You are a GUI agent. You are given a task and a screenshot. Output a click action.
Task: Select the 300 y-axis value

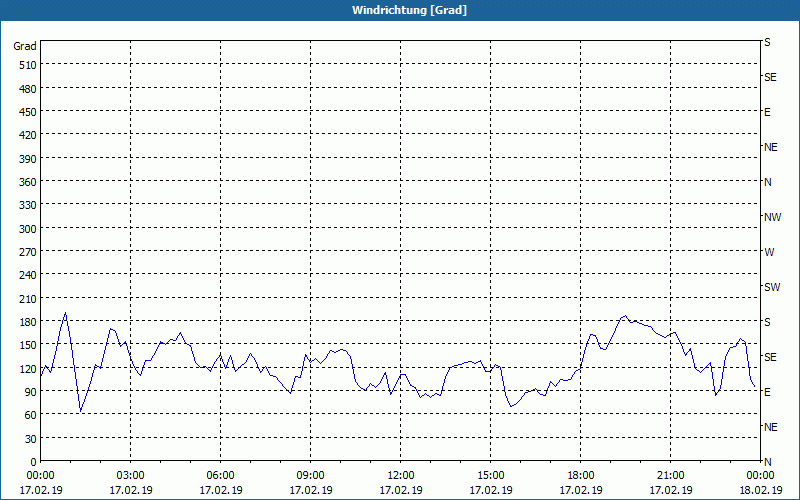29,229
